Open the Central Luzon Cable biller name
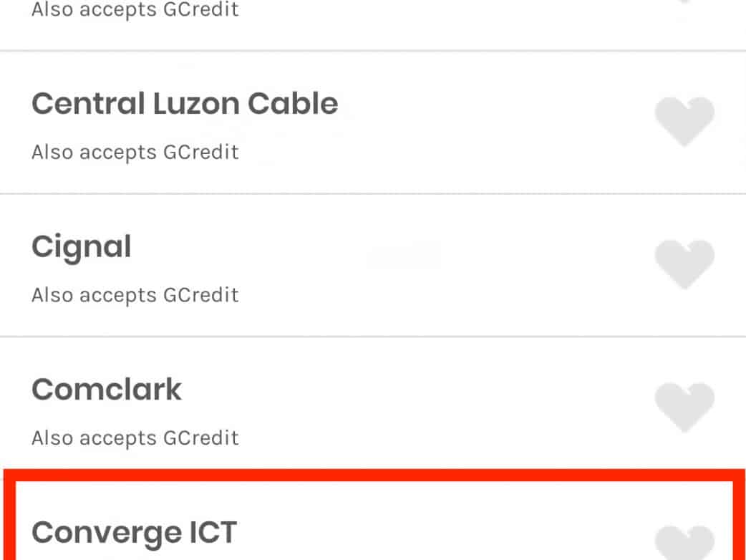The width and height of the screenshot is (746, 560). point(185,105)
